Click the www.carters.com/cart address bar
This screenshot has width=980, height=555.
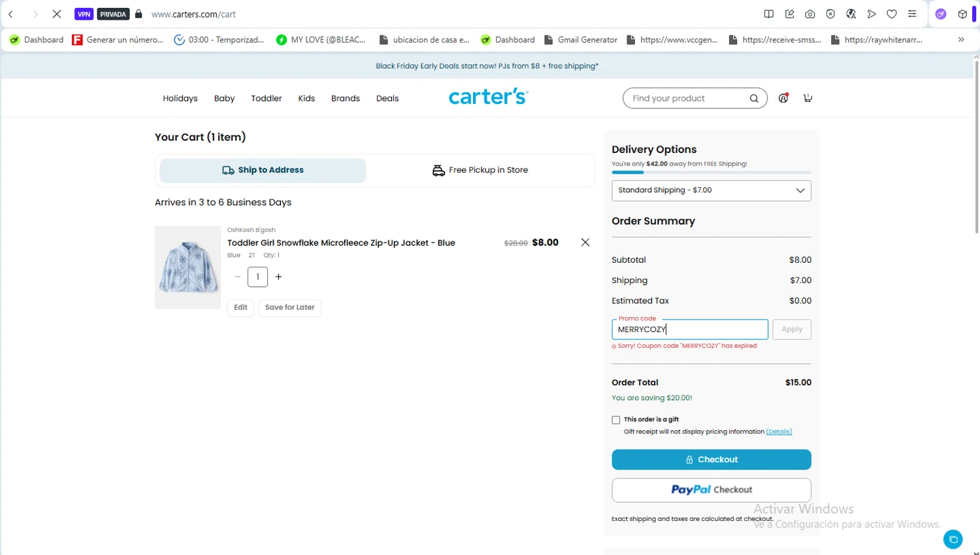[x=193, y=14]
